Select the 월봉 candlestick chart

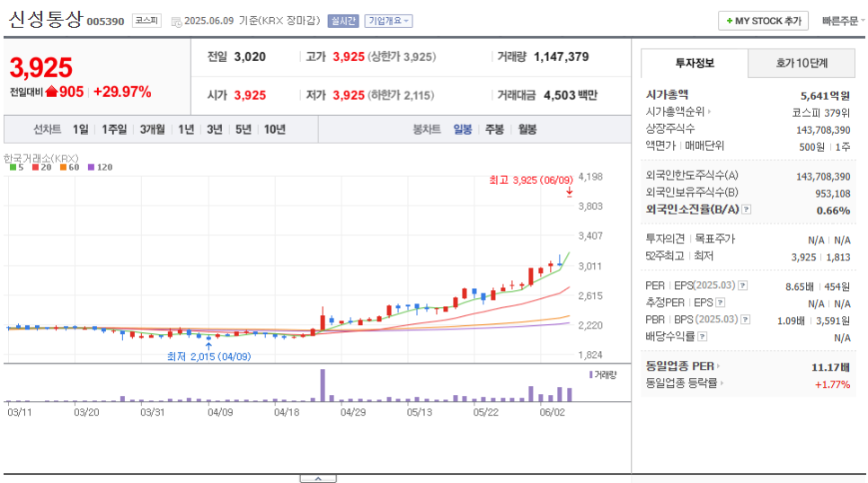point(527,129)
